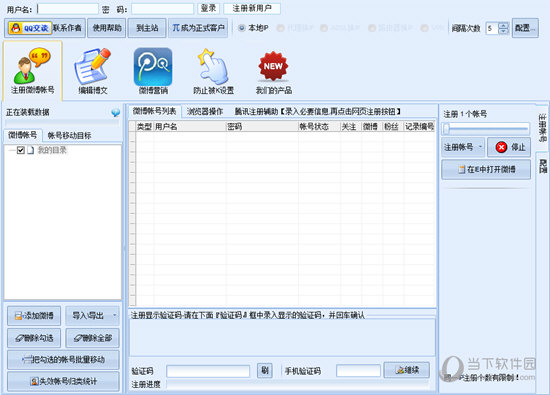Adjust the 注册 1 个帐号 slider
The image size is (550, 395).
pyautogui.click(x=486, y=129)
